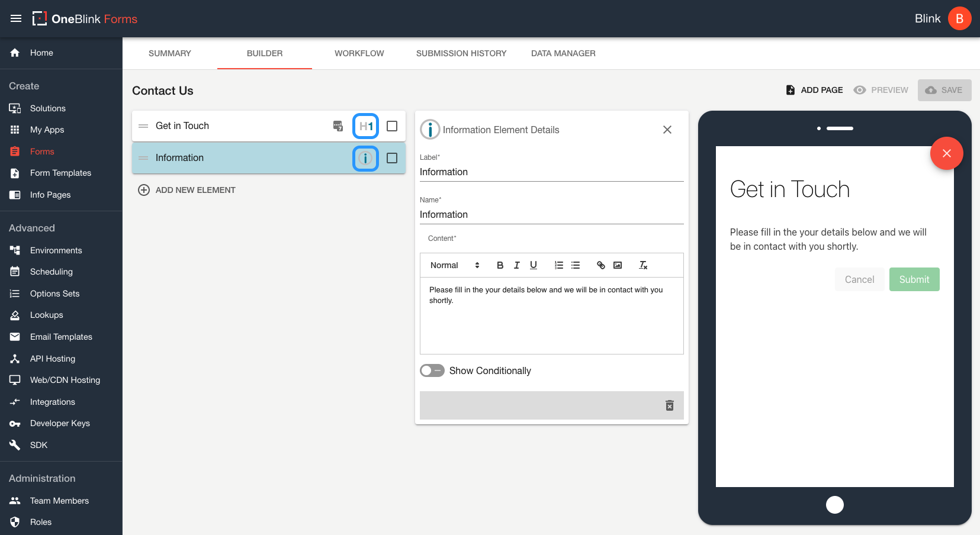This screenshot has height=535, width=980.
Task: Insert a link using the link icon
Action: 601,265
